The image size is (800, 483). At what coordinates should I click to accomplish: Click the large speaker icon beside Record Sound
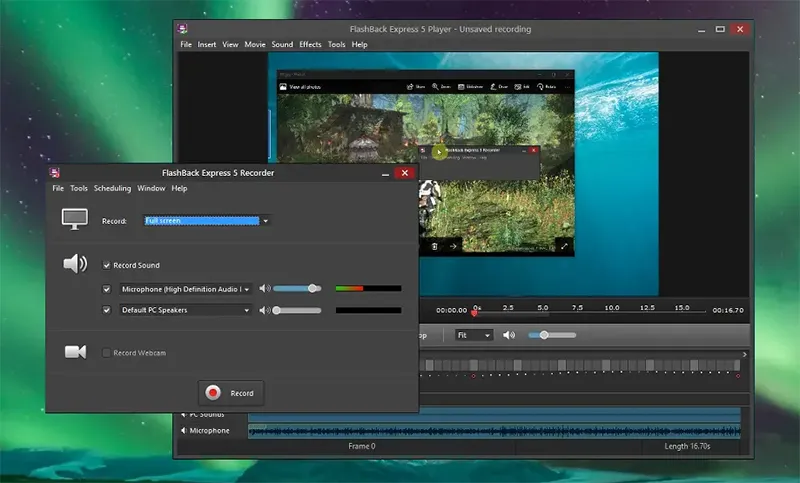pyautogui.click(x=75, y=264)
